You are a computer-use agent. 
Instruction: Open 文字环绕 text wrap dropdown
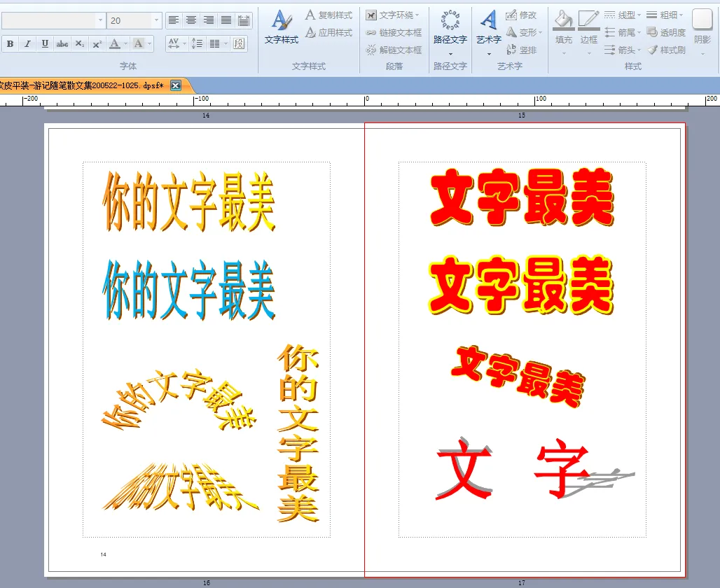pos(393,15)
